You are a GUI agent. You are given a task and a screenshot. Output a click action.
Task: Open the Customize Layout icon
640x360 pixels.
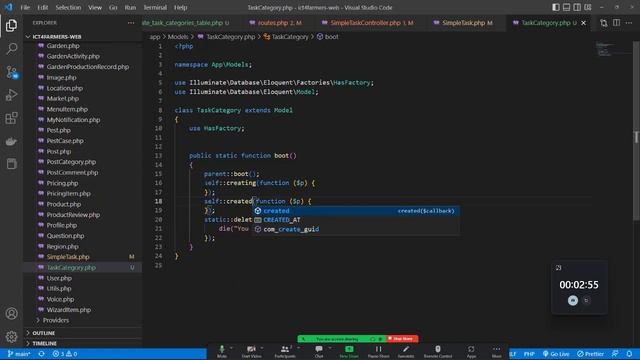click(588, 7)
